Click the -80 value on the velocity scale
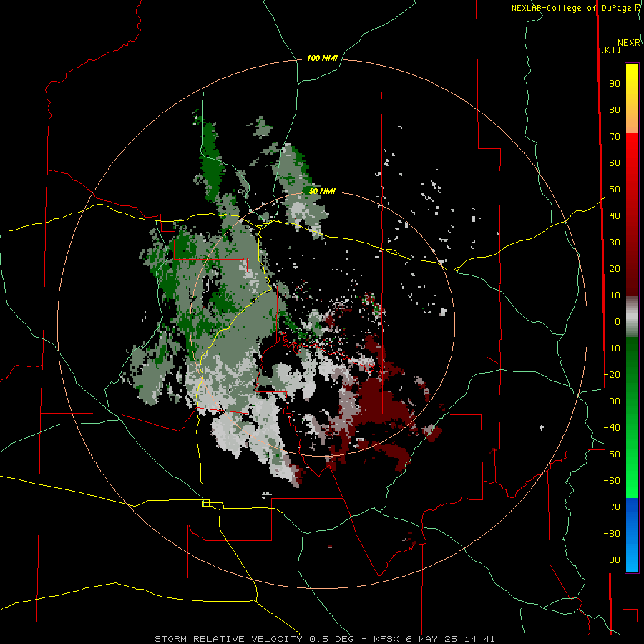The height and width of the screenshot is (644, 644). [x=612, y=534]
